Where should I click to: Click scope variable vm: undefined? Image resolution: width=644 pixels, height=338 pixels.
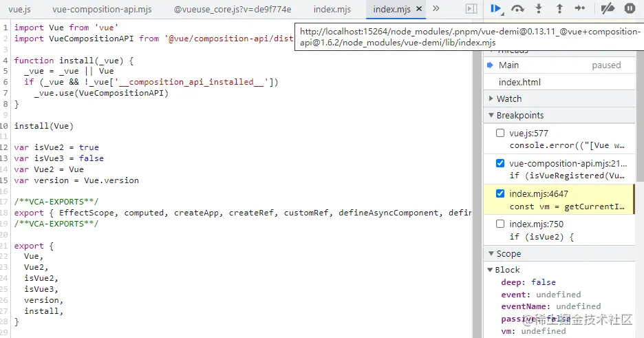tap(533, 331)
